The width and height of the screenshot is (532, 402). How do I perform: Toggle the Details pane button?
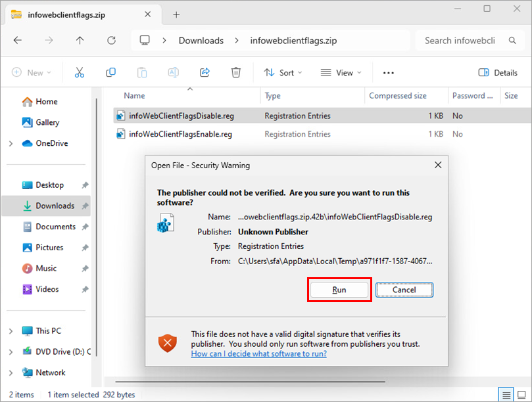pos(498,73)
